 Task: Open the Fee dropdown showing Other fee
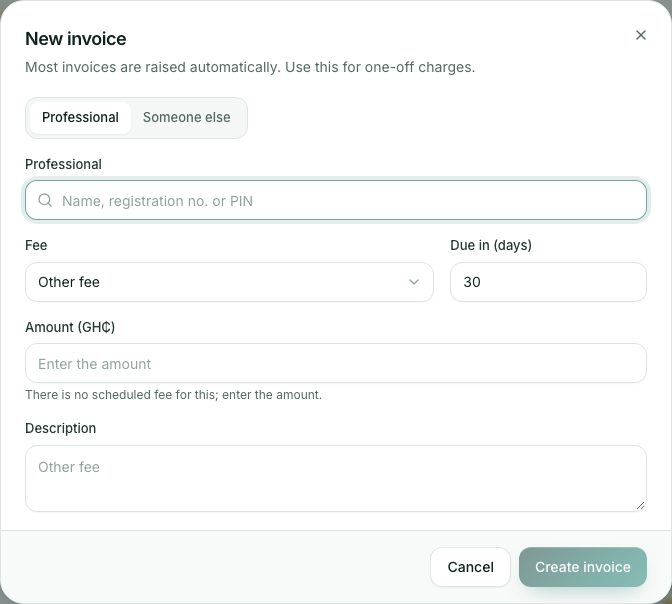click(x=229, y=282)
